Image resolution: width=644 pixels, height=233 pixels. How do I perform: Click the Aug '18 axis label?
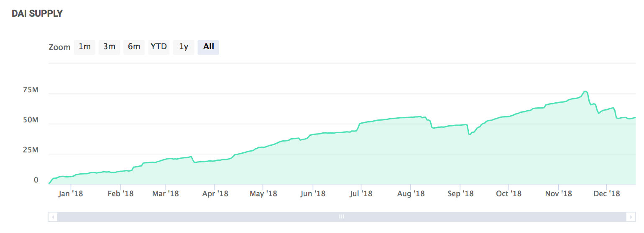pyautogui.click(x=411, y=194)
